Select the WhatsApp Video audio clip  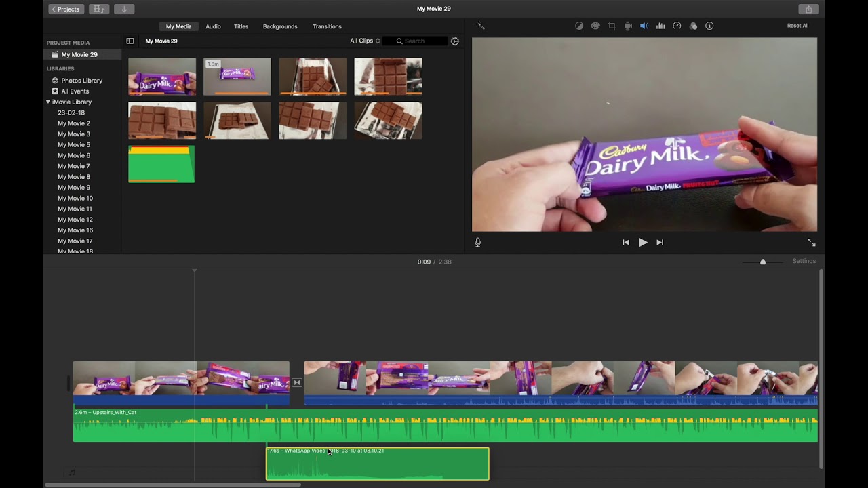(377, 464)
